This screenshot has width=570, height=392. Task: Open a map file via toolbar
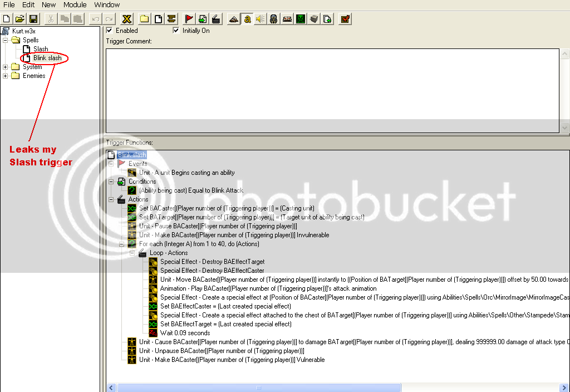20,19
